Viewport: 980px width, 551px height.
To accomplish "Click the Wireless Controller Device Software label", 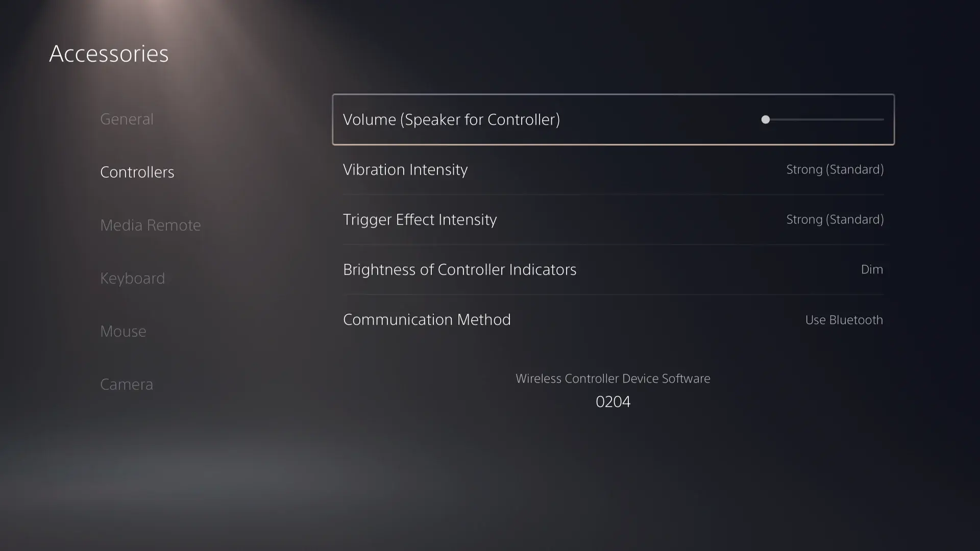I will 612,379.
